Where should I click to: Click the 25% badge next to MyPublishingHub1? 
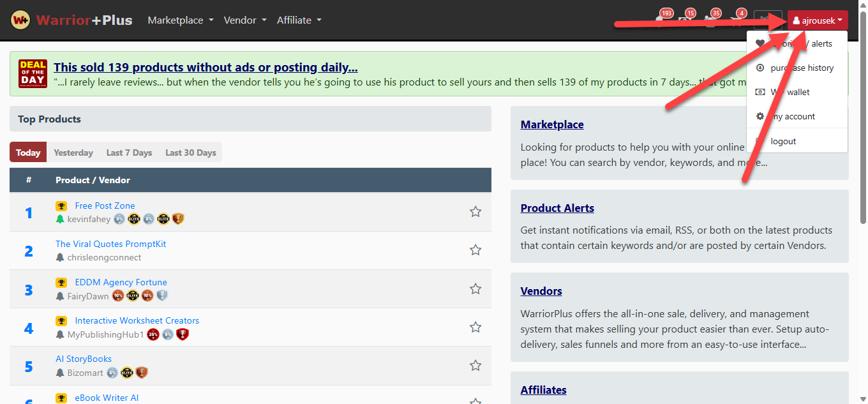click(153, 334)
